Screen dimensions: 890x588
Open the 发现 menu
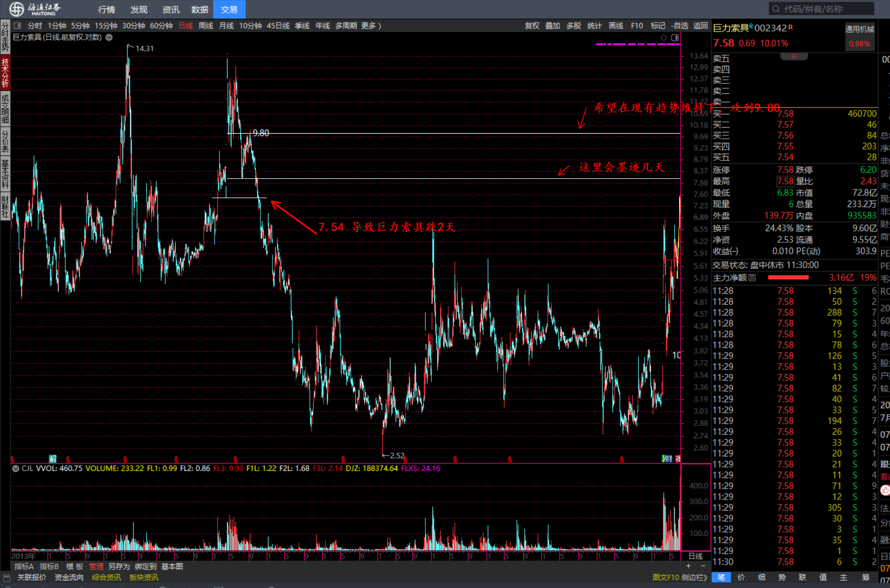(x=139, y=9)
